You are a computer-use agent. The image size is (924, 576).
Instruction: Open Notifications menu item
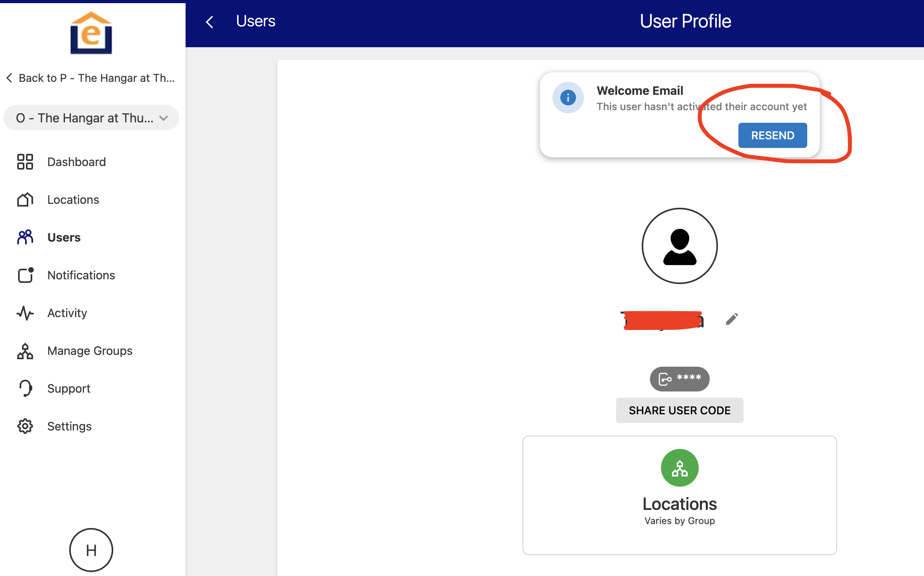pyautogui.click(x=81, y=275)
